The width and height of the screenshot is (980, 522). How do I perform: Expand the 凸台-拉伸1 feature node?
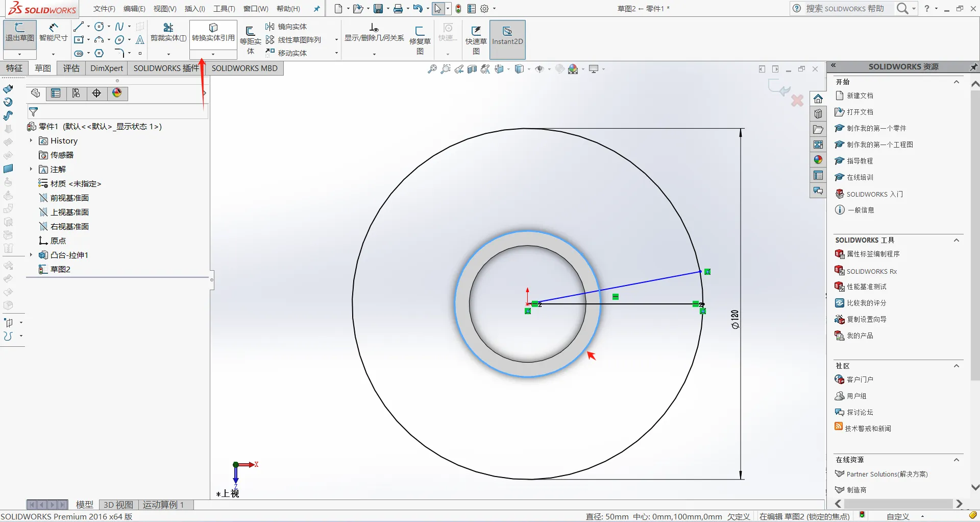click(x=31, y=255)
